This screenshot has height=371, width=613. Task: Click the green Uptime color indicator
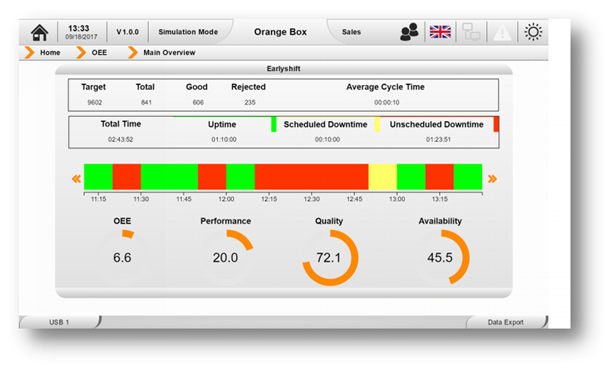click(274, 124)
